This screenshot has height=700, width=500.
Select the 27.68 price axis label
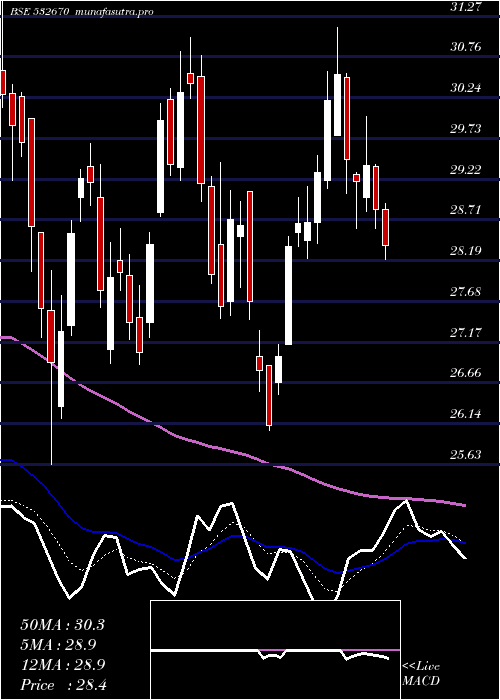pos(466,292)
